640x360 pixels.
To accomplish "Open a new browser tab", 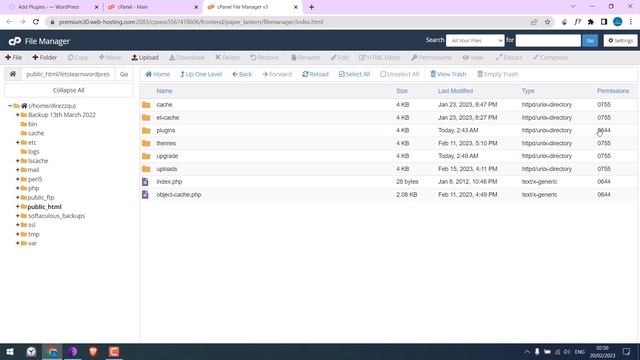I will point(311,7).
